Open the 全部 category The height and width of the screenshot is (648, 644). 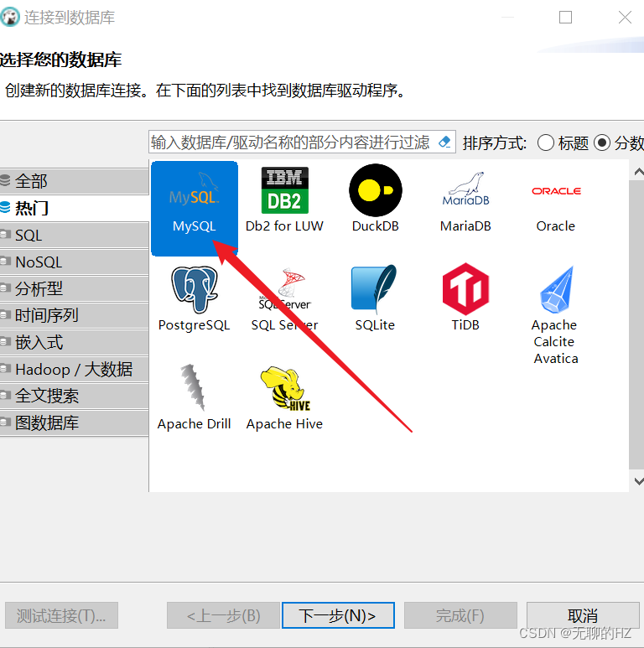[x=75, y=181]
